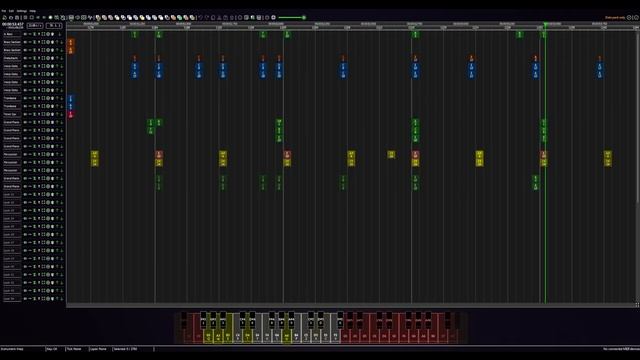Image resolution: width=640 pixels, height=360 pixels.
Task: Select the second instrument icon (Double Bass)
Action: tap(104, 18)
